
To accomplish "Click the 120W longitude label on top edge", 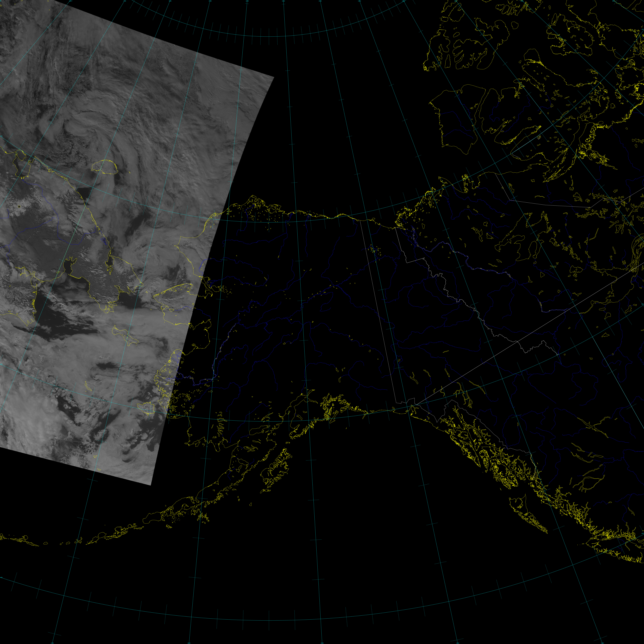I will coord(403,1).
